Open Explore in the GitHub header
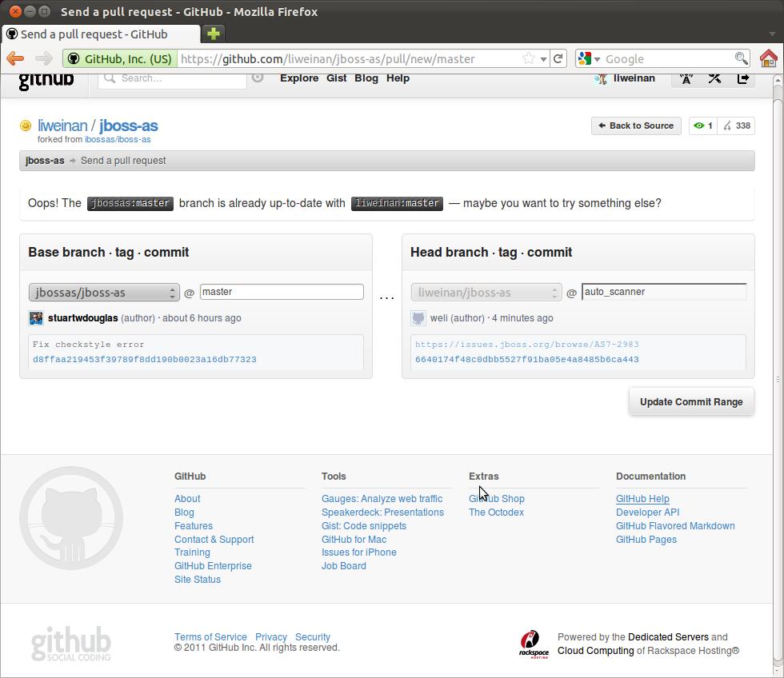 click(x=299, y=78)
